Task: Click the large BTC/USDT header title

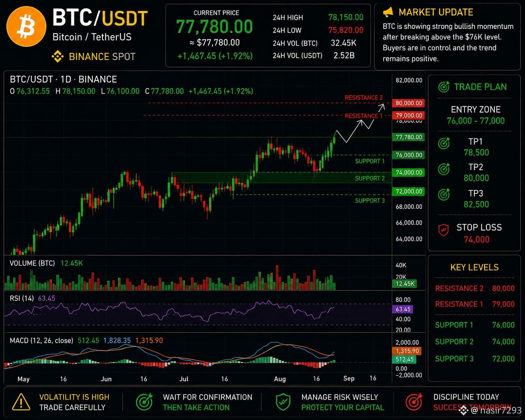Action: point(100,18)
